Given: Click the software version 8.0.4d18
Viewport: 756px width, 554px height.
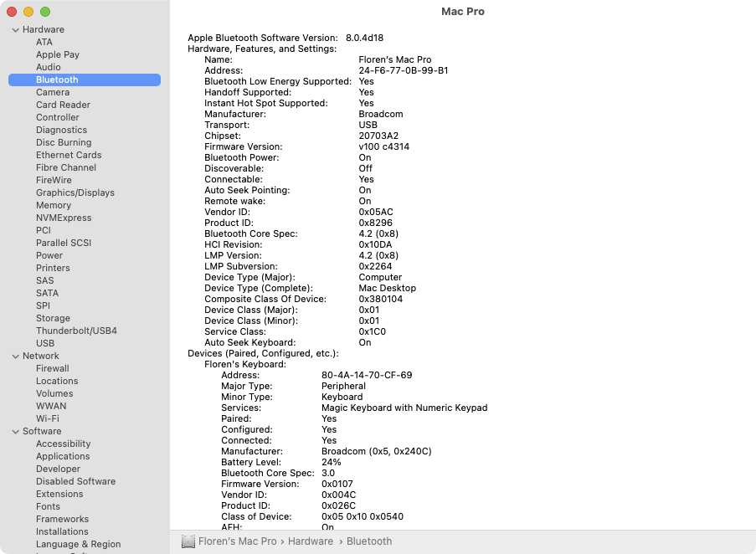Looking at the screenshot, I should (x=364, y=38).
